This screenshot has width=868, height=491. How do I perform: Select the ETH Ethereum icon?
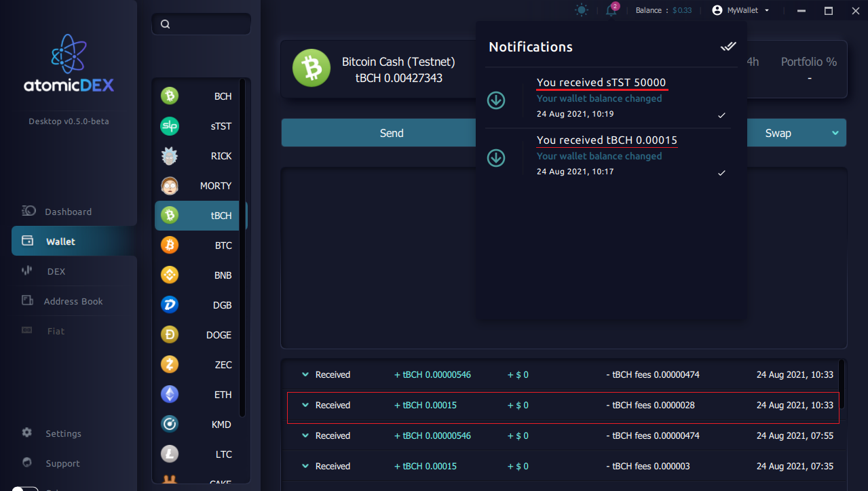point(170,395)
